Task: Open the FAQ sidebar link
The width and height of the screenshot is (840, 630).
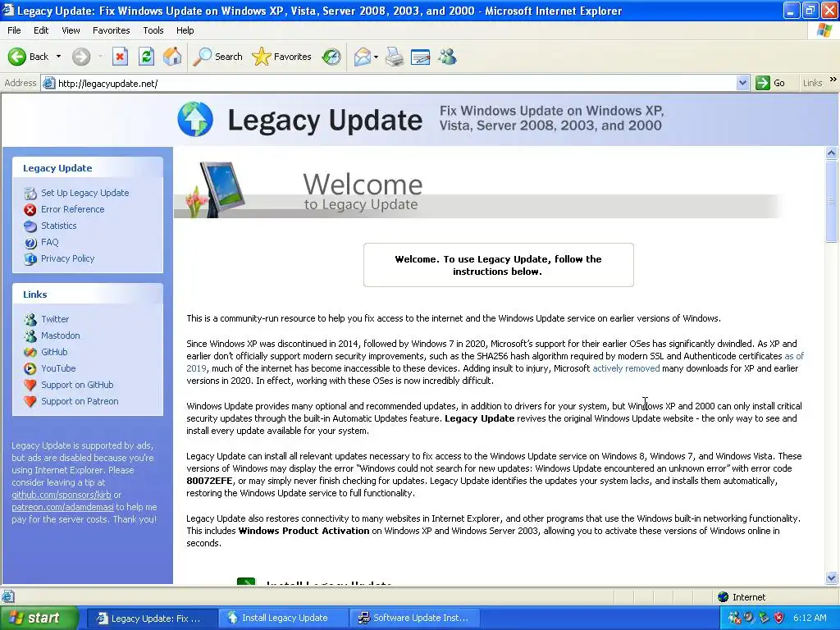Action: pos(49,242)
